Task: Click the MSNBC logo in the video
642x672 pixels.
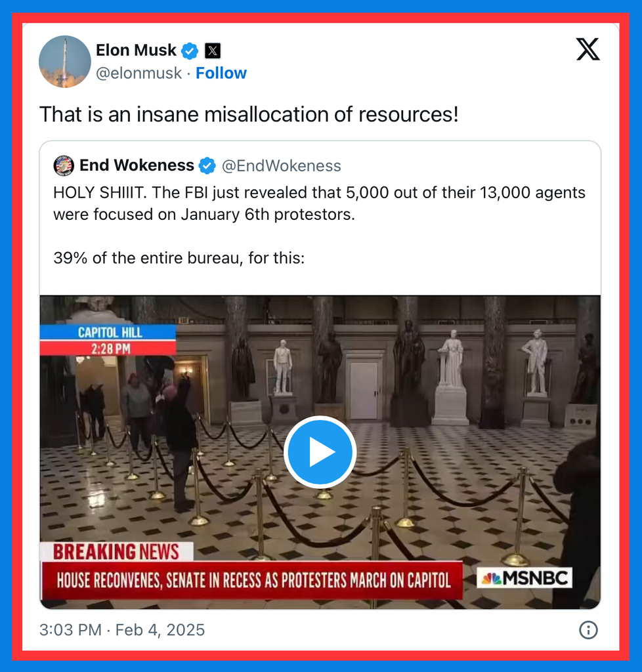Action: coord(524,578)
